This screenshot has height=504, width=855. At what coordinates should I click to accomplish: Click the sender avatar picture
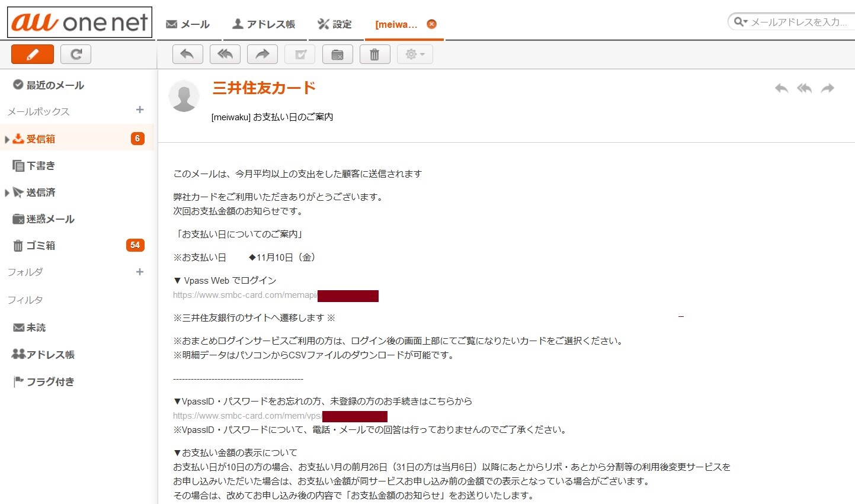[184, 96]
